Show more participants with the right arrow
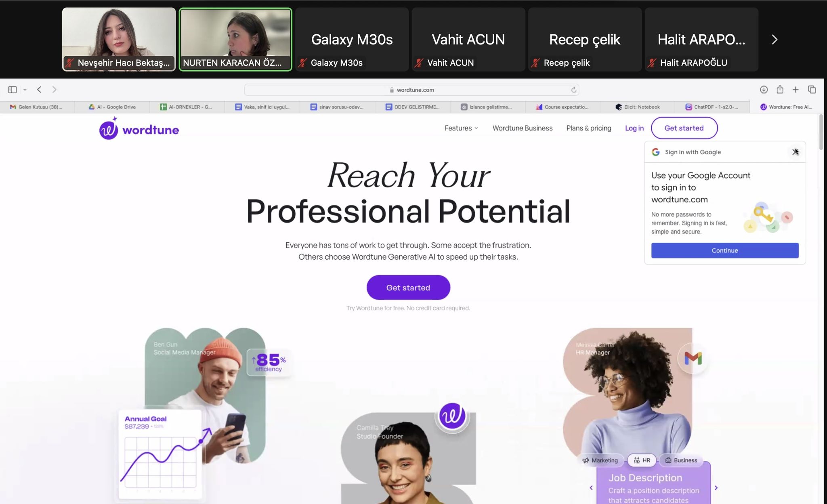This screenshot has width=827, height=504. [x=774, y=40]
